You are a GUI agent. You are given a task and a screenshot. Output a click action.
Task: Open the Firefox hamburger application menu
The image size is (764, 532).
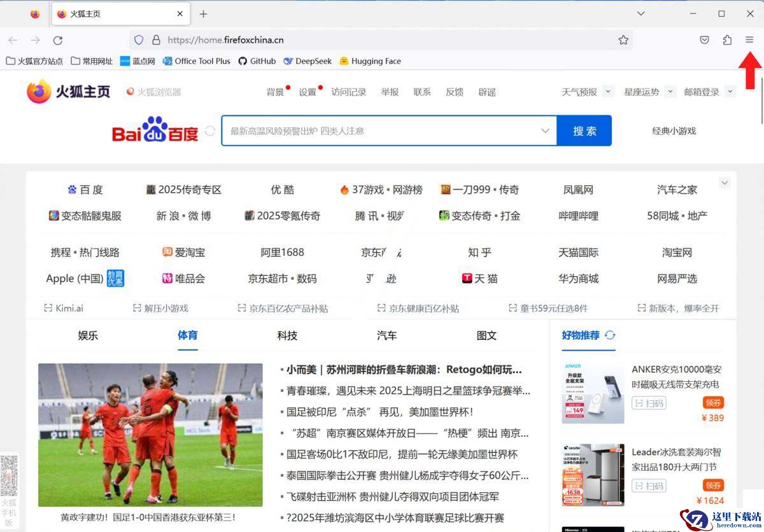tap(749, 40)
